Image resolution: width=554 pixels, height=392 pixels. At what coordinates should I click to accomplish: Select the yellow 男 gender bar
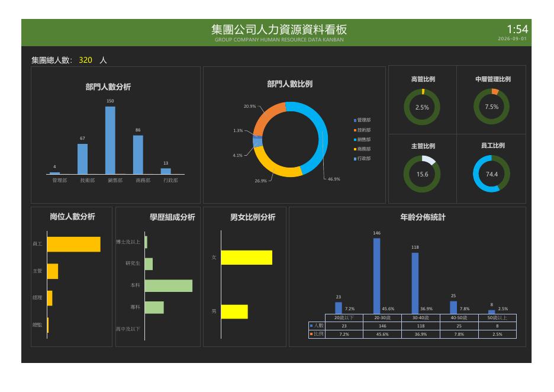point(234,311)
